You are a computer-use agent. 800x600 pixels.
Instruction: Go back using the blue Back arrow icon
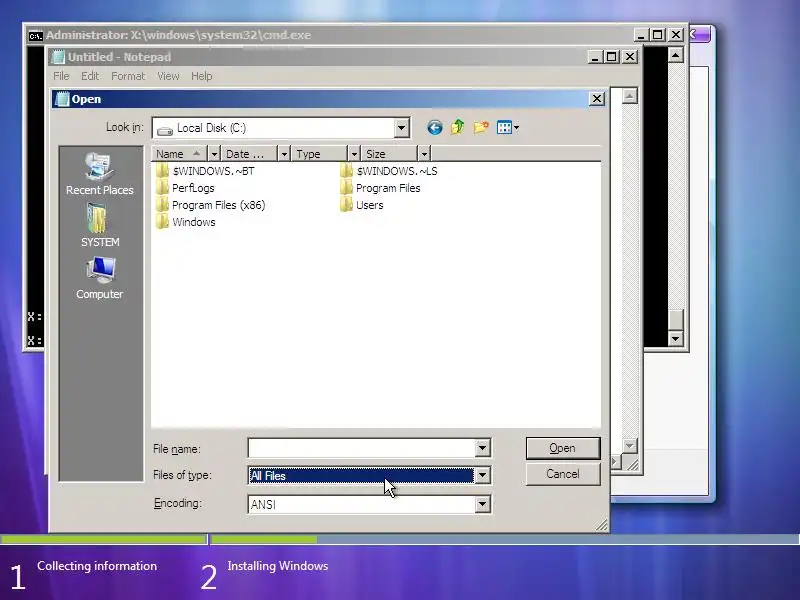[x=435, y=128]
